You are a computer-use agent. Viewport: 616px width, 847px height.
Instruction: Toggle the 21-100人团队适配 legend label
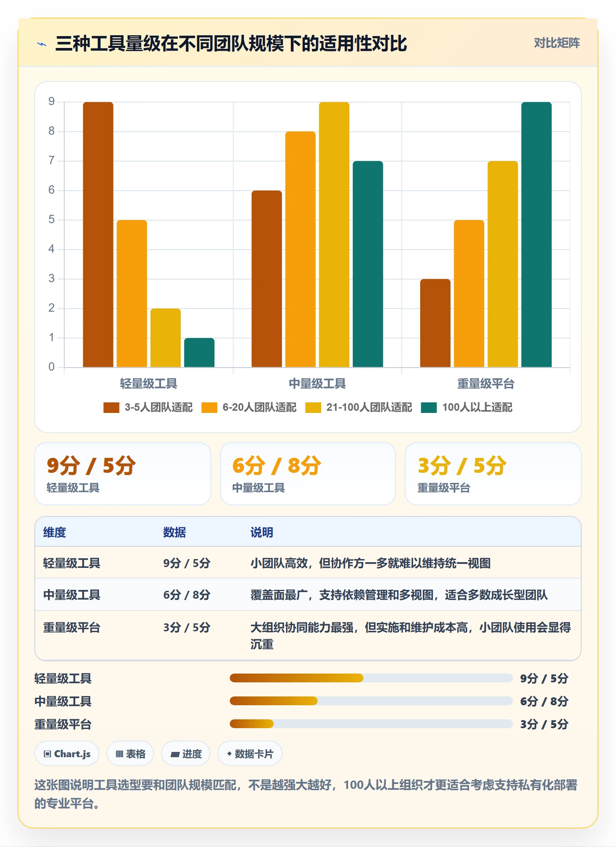click(x=369, y=408)
